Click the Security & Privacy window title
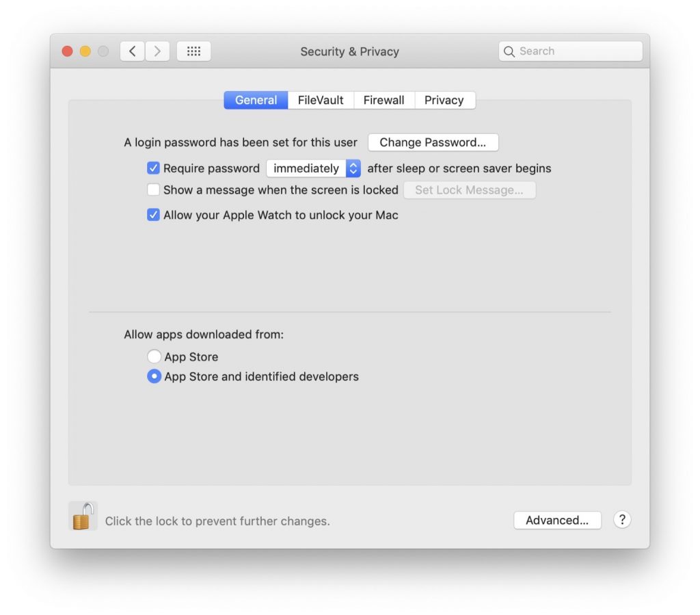Image resolution: width=700 pixels, height=615 pixels. pyautogui.click(x=349, y=51)
